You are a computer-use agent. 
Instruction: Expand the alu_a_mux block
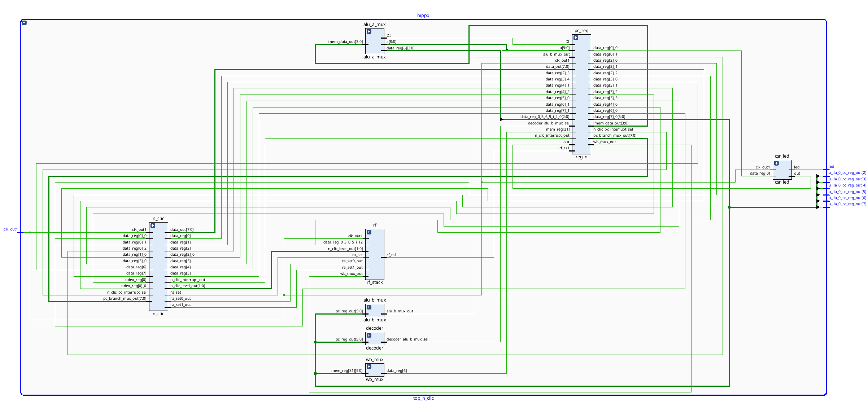point(369,32)
